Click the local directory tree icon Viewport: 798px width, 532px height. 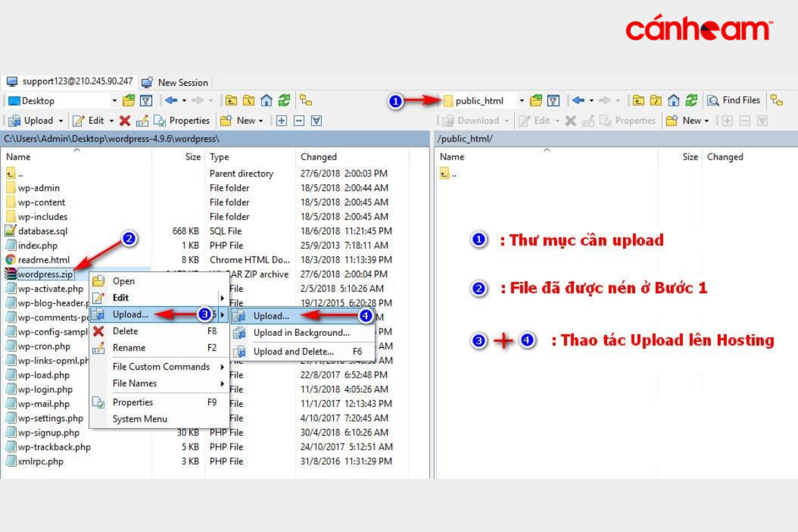(305, 100)
